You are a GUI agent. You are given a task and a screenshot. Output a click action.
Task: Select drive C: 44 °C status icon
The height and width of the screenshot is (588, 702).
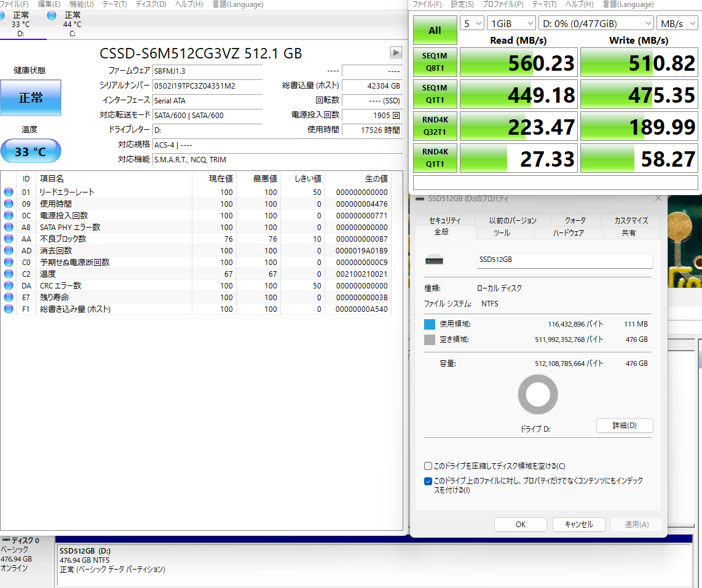coord(52,15)
